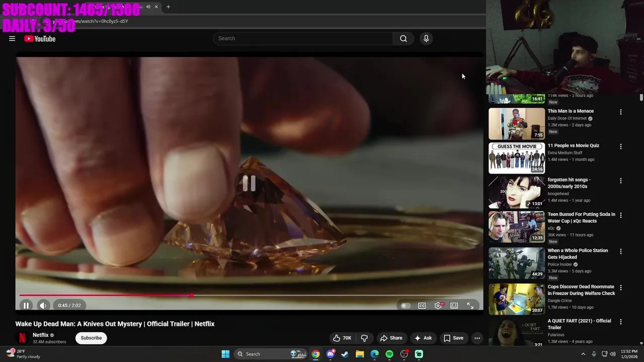Subscribe to the Netflix channel
This screenshot has width=644, height=362.
[x=91, y=338]
